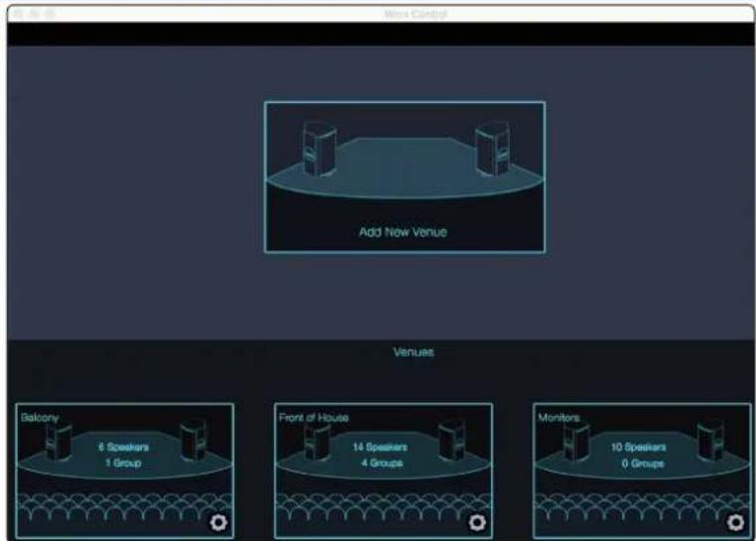Open the Front of House venue card
756x541 pixels.
[x=383, y=471]
